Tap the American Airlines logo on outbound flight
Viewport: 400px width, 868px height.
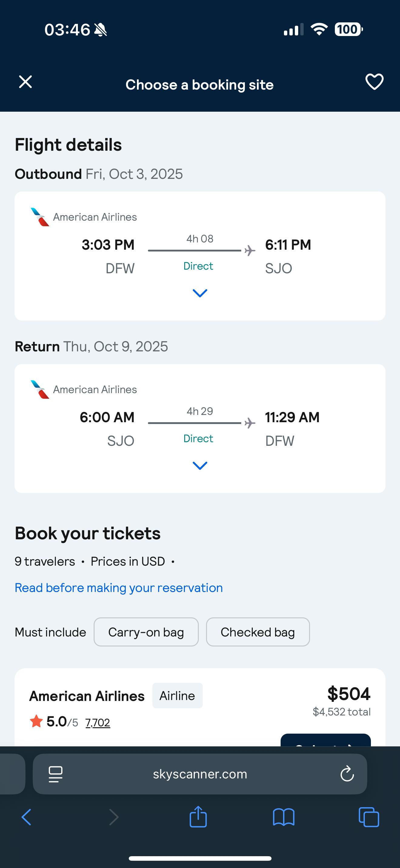click(40, 217)
